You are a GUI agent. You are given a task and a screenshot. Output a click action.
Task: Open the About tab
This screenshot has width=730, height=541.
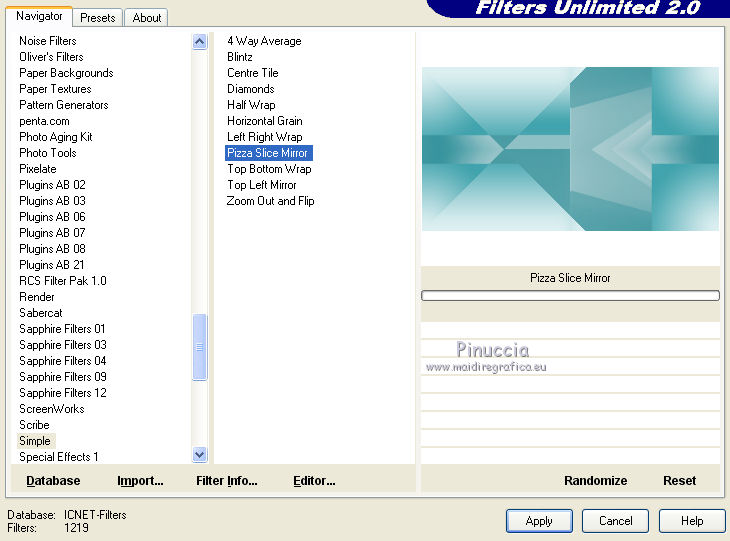pos(147,18)
